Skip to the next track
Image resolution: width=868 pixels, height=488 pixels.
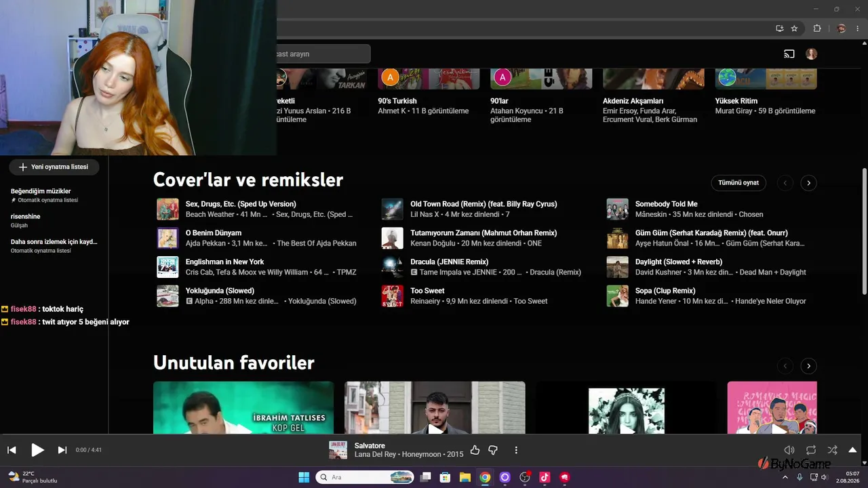click(62, 450)
